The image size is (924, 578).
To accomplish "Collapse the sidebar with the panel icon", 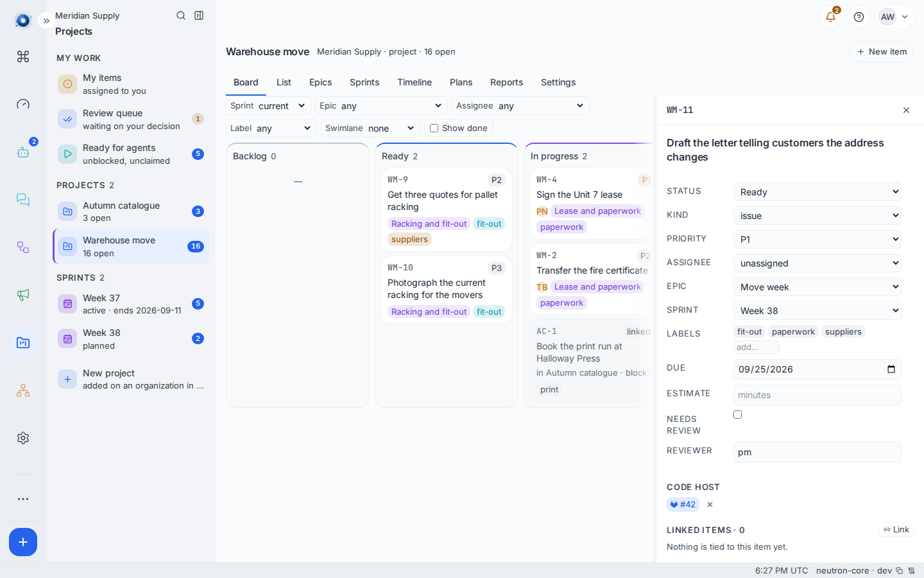I will tap(199, 15).
